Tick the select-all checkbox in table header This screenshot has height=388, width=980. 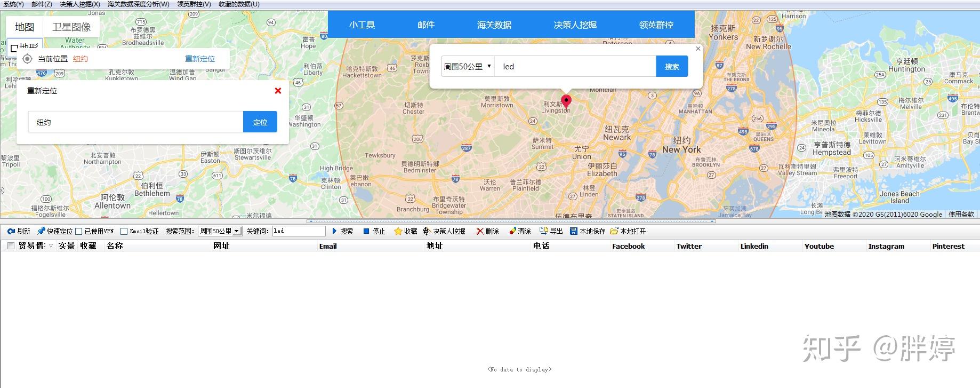coord(11,246)
